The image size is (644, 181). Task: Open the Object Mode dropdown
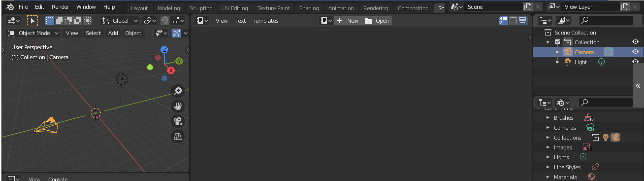[x=33, y=33]
